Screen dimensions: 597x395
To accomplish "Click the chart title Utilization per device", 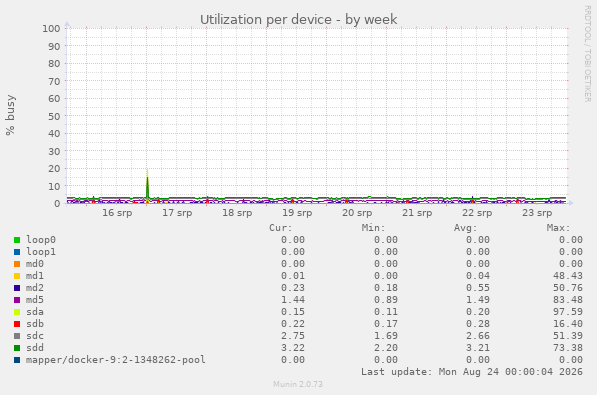I will [x=298, y=19].
